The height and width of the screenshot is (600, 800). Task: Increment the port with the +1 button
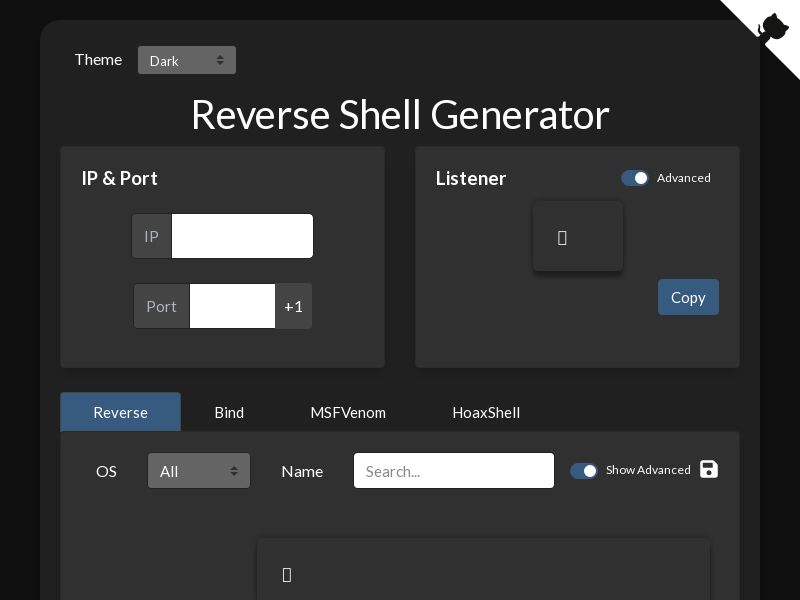pyautogui.click(x=293, y=306)
